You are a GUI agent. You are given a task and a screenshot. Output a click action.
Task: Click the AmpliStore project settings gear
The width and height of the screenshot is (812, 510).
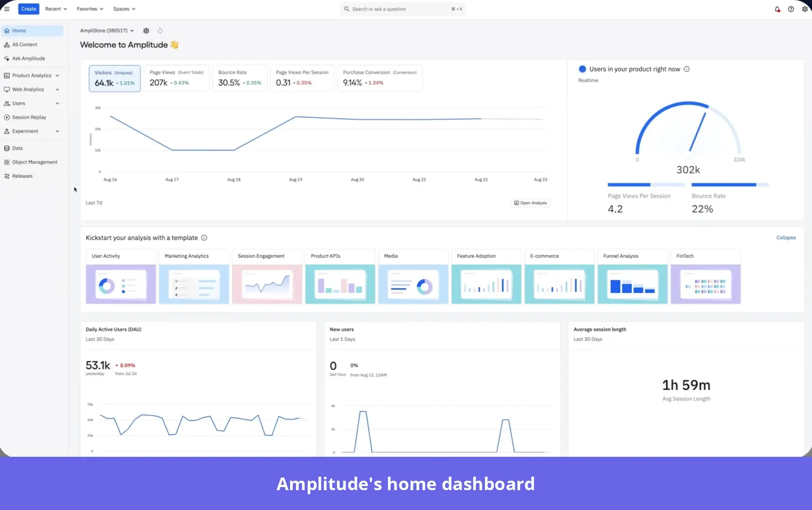coord(146,31)
